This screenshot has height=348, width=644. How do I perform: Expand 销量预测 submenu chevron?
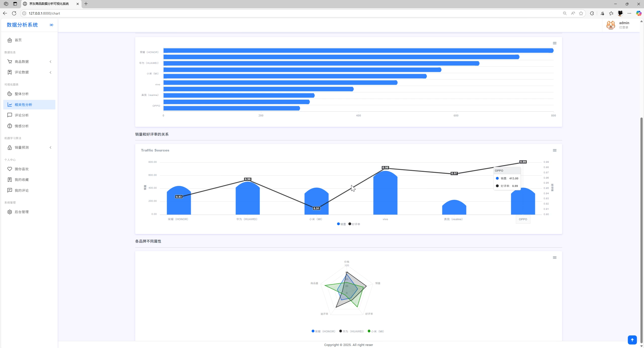coord(51,147)
